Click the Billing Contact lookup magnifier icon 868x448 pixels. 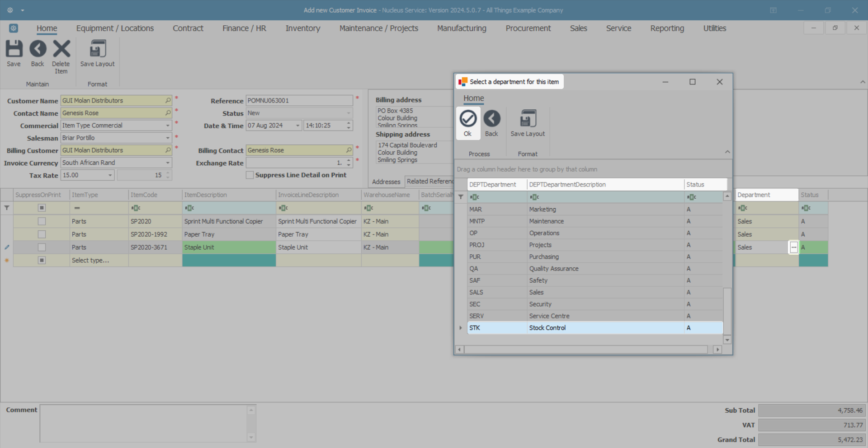pyautogui.click(x=349, y=150)
